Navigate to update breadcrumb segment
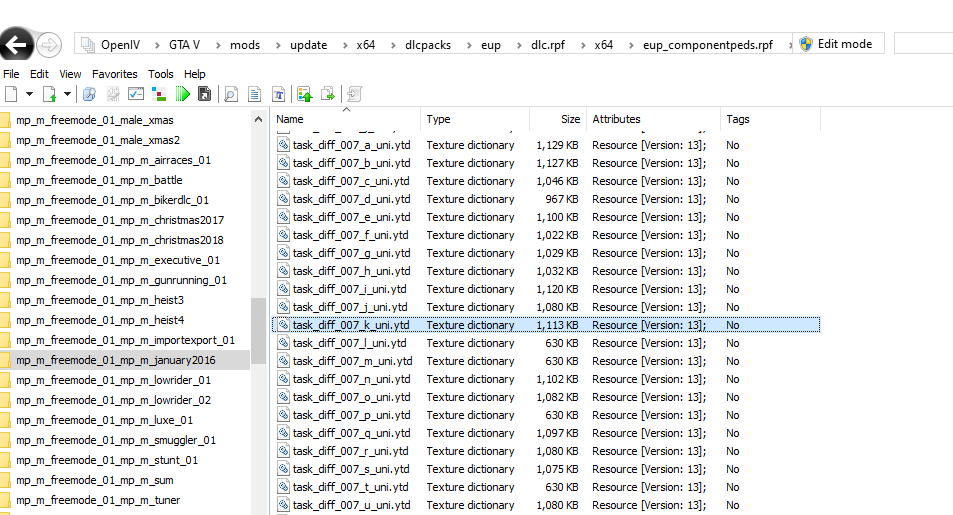Screen dimensions: 953x515 308,45
